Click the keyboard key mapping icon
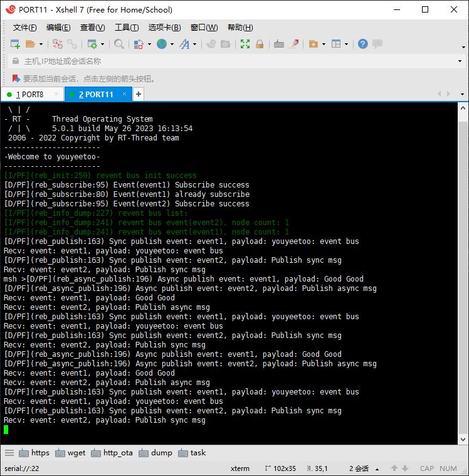 [278, 44]
